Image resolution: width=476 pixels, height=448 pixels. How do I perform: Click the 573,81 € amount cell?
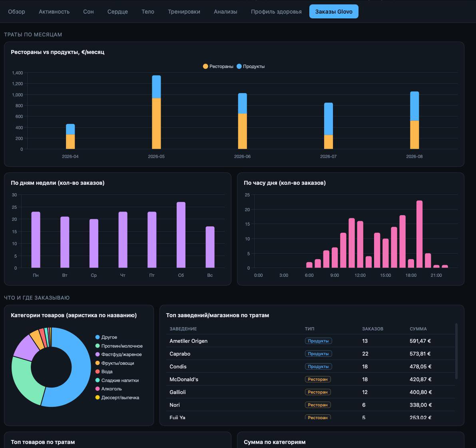420,354
